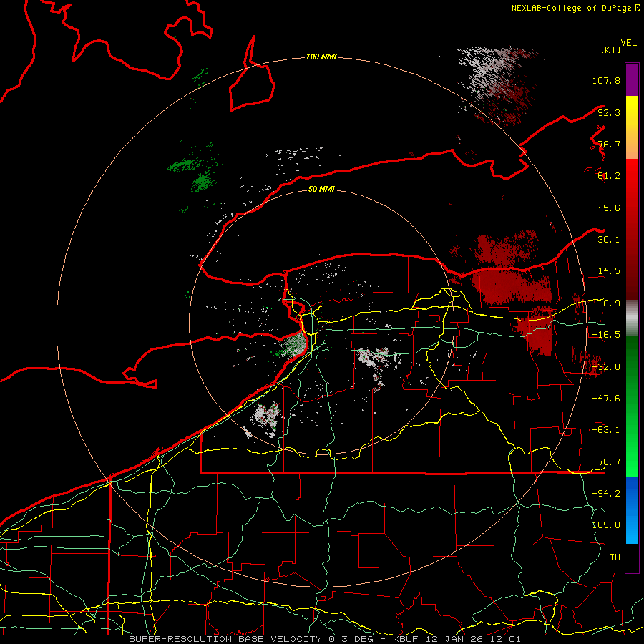Click the NEXLAB-College of DuPage title text
644x644 pixels.
(x=571, y=8)
